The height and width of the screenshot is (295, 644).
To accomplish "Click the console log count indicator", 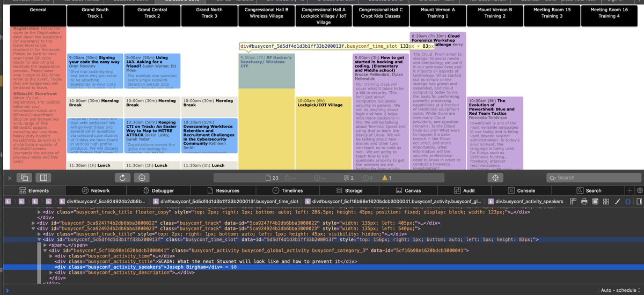I will click(349, 178).
